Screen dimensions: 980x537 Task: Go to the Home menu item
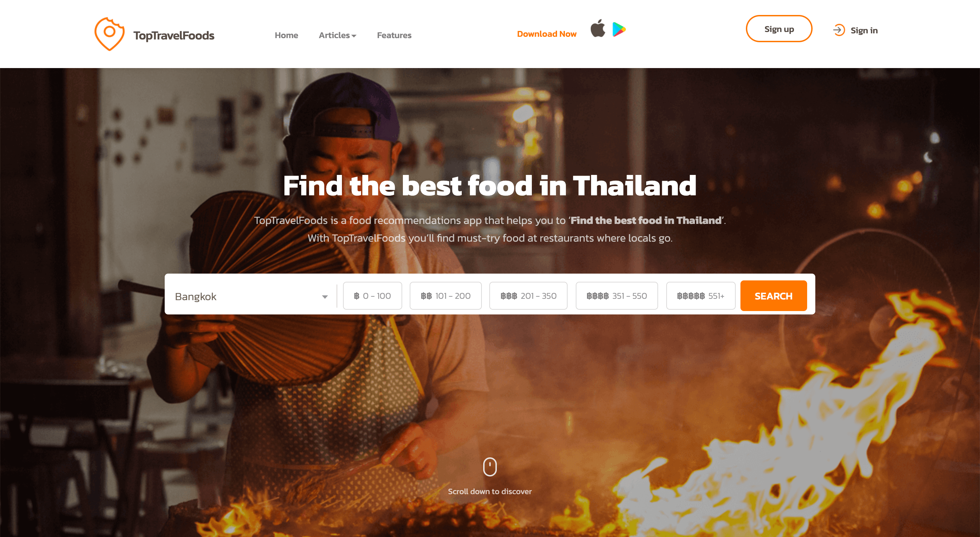point(287,35)
